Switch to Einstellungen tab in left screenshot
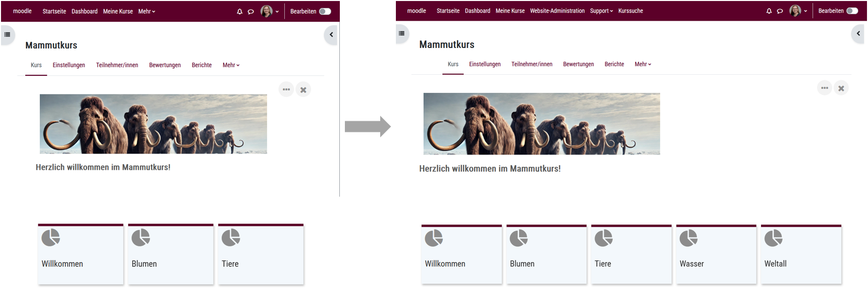Viewport: 868px width, 290px height. coord(69,65)
